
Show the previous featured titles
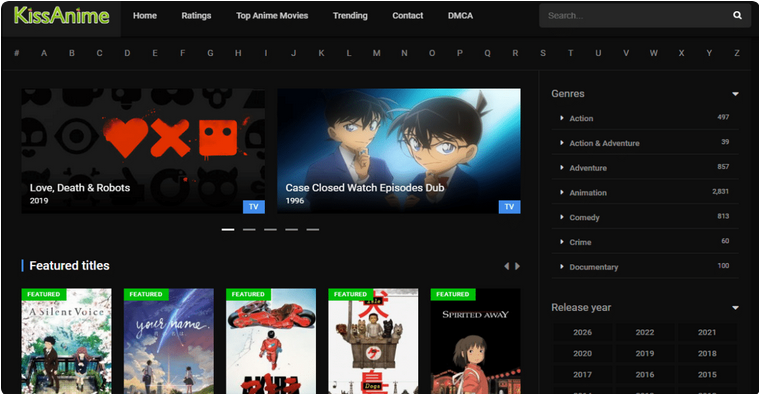point(506,266)
